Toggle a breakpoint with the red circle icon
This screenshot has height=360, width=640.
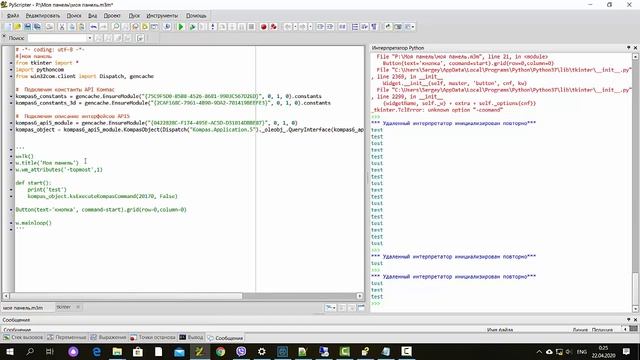(264, 27)
